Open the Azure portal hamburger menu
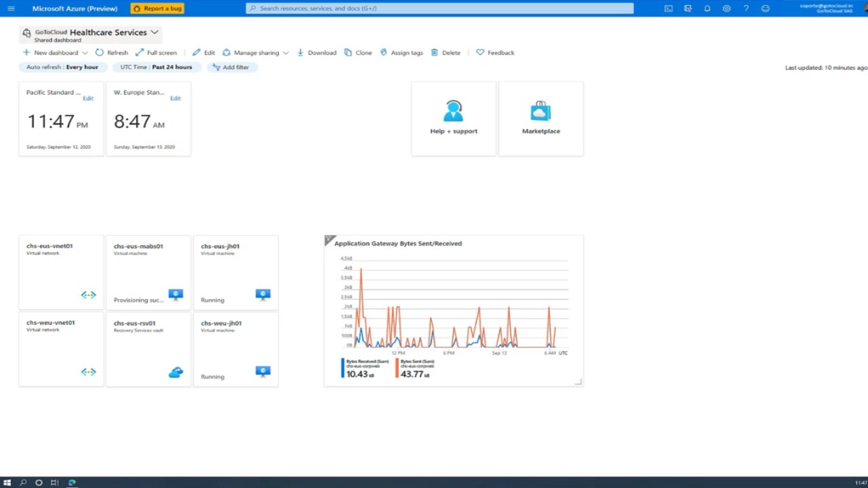 11,8
